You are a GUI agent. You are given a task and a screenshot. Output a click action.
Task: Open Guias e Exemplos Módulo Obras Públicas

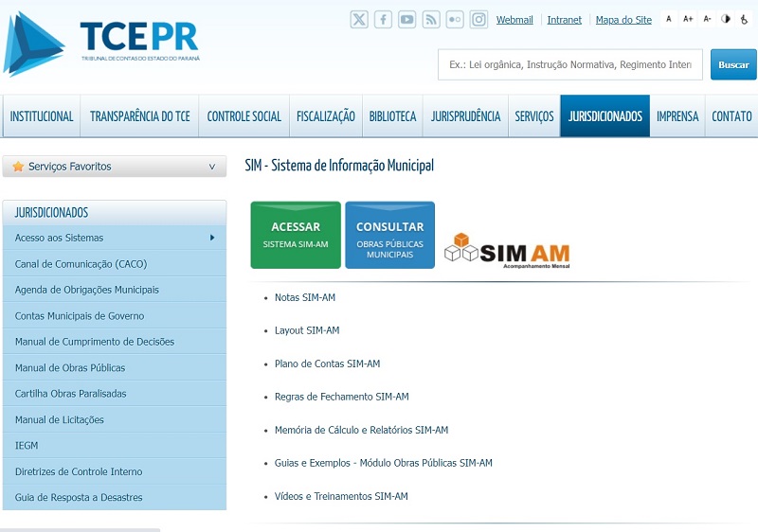[x=384, y=463]
